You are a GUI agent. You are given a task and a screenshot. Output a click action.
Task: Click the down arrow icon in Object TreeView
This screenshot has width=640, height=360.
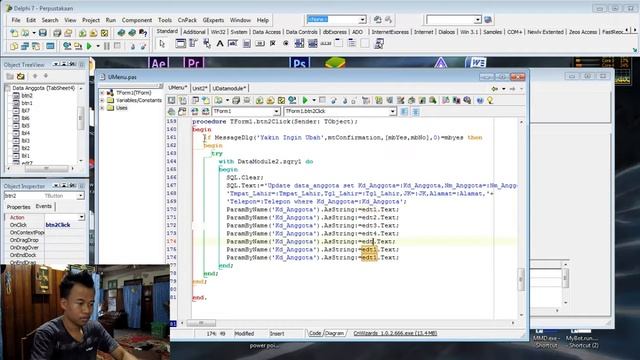[x=46, y=76]
